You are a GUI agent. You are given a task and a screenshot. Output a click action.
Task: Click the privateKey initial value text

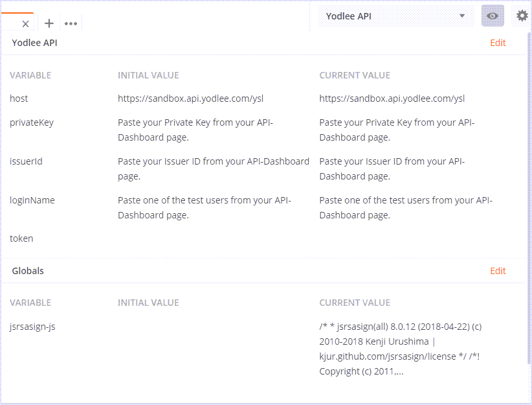pos(195,130)
